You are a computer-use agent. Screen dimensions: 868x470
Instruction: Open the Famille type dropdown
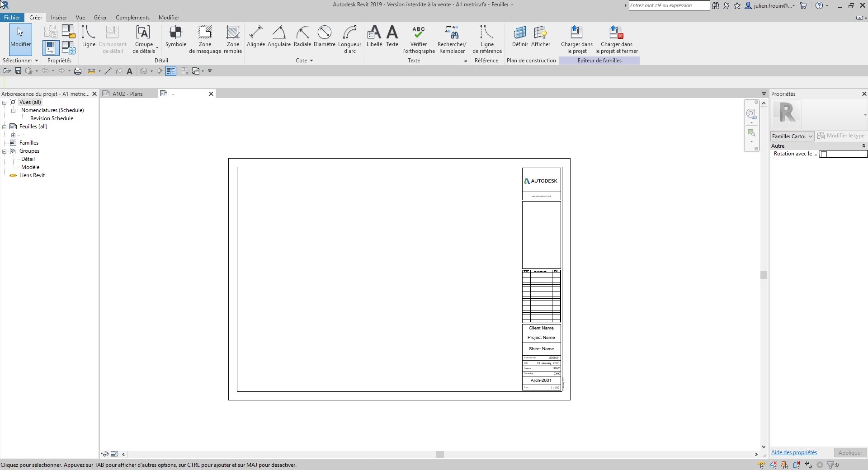tap(792, 136)
